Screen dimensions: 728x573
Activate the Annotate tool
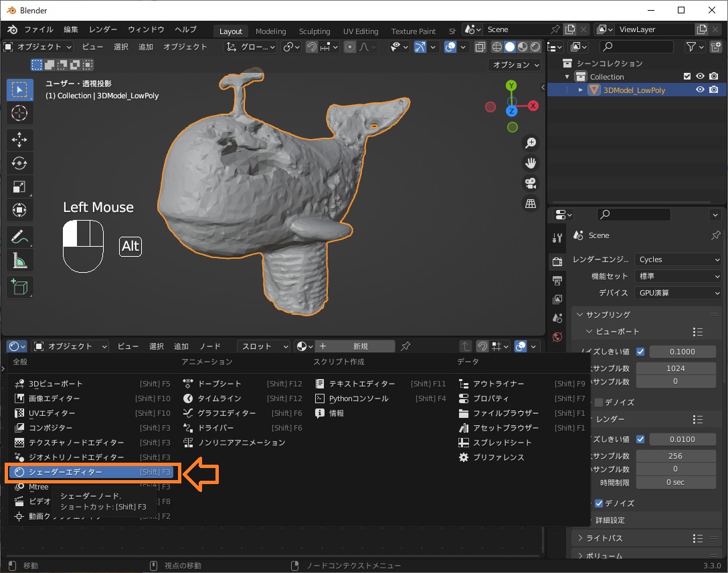(x=19, y=236)
